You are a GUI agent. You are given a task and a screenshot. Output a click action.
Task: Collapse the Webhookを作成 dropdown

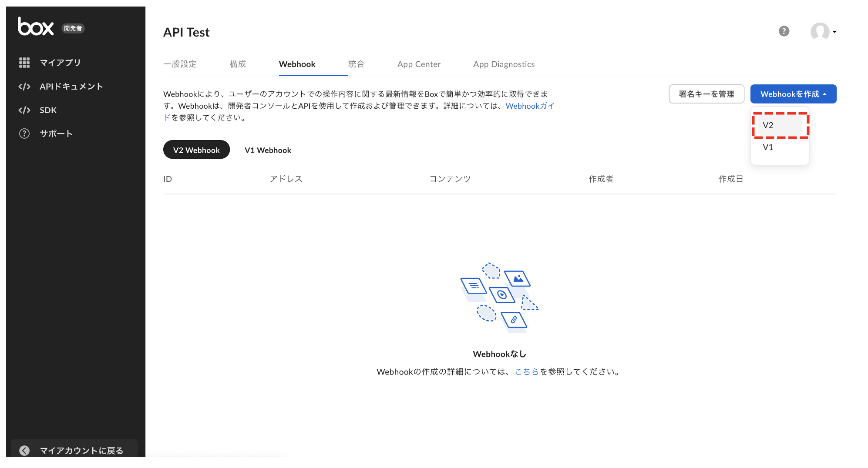793,94
